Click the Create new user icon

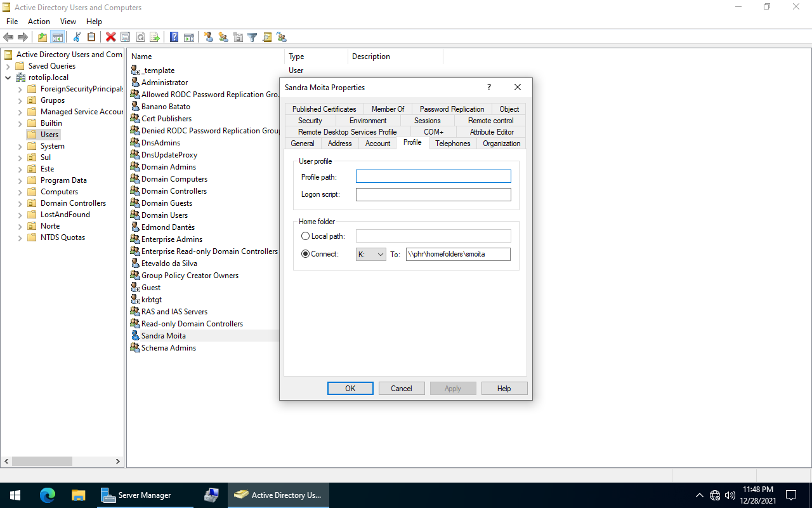coord(208,37)
